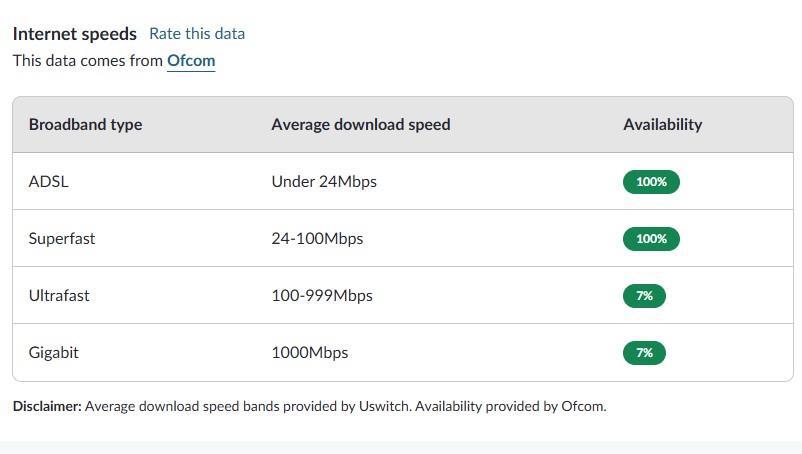Select the Ultrafast 7% availability badge
The height and width of the screenshot is (454, 802).
click(644, 296)
